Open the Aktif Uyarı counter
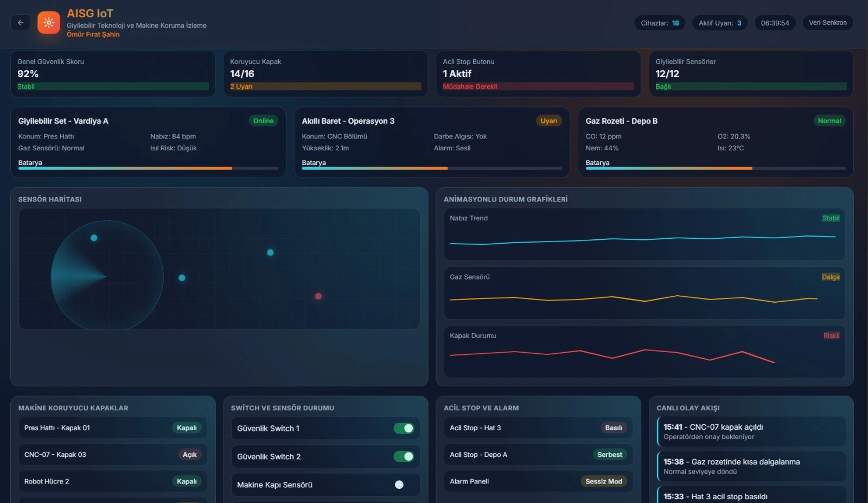Screen dimensions: 868x503 (x=719, y=23)
